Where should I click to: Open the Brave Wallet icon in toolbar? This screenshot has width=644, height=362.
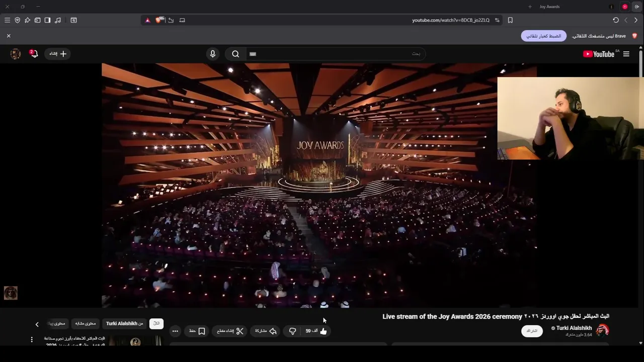37,20
